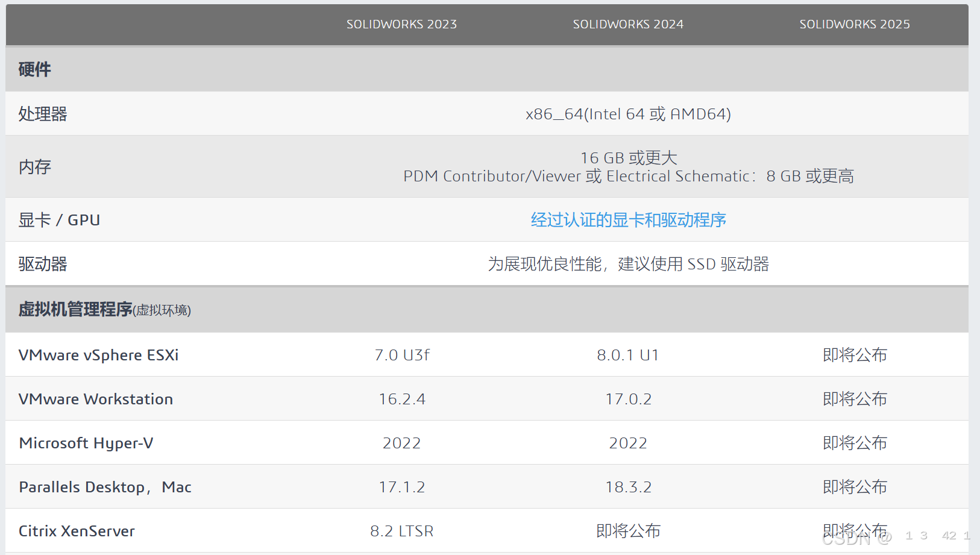Click 即将公布 in the Parallels Desktop row
Screen dimensions: 980x555
point(855,487)
